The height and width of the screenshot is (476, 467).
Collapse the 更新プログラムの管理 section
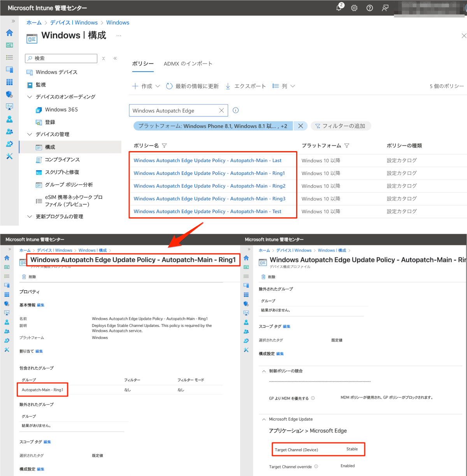click(30, 217)
